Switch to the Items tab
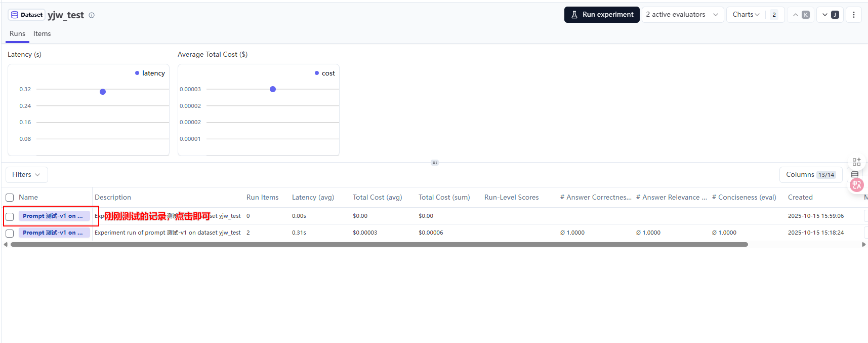 42,33
